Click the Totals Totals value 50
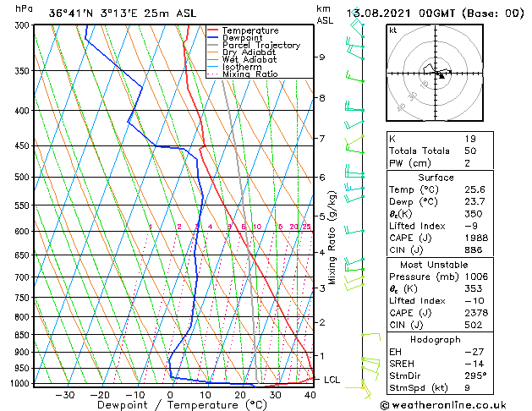The height and width of the screenshot is (411, 532). point(470,151)
